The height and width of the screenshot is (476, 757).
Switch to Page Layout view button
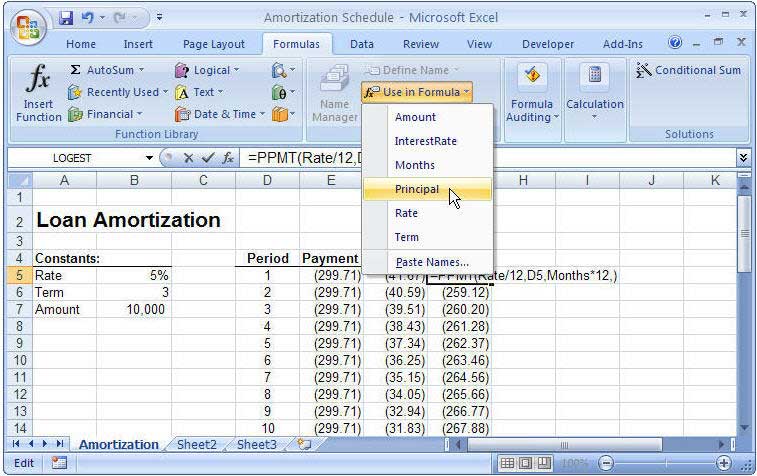pyautogui.click(x=526, y=464)
